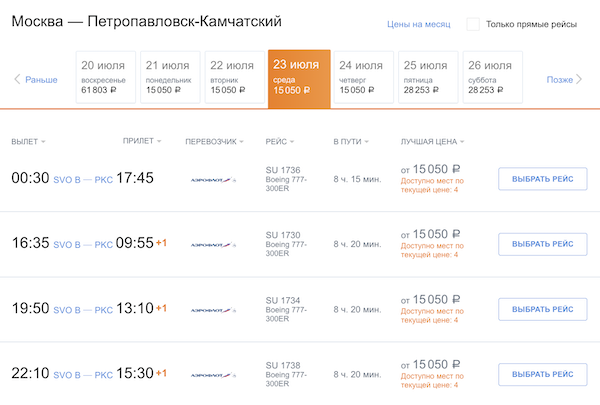600x405 pixels.
Task: Toggle the Только прямые рейсы checkbox
Action: (473, 23)
